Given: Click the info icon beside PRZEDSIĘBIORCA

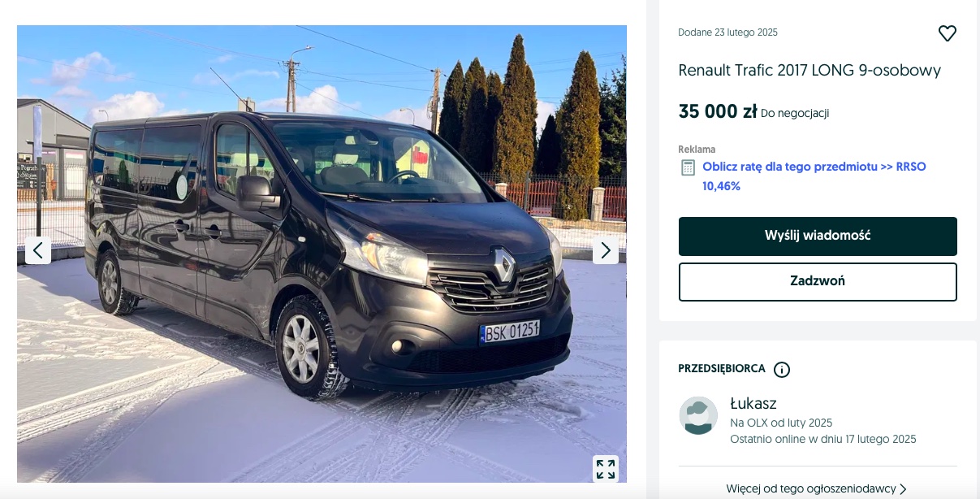Looking at the screenshot, I should click(782, 370).
